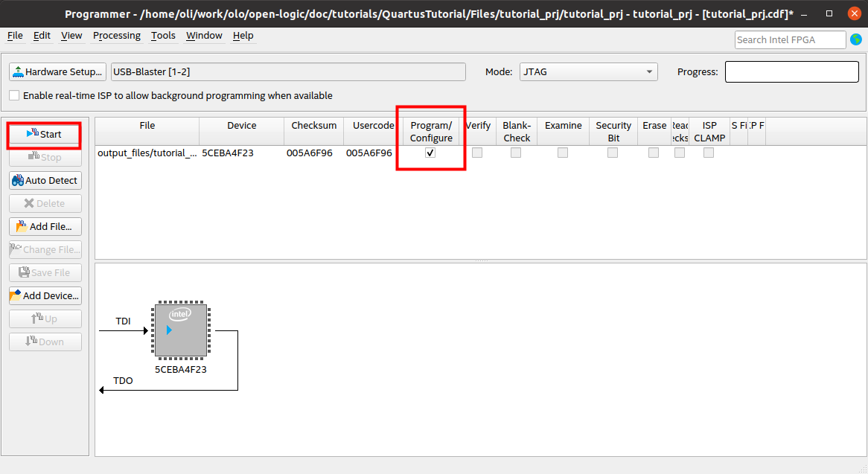
Task: Click the Change File button
Action: pyautogui.click(x=45, y=249)
